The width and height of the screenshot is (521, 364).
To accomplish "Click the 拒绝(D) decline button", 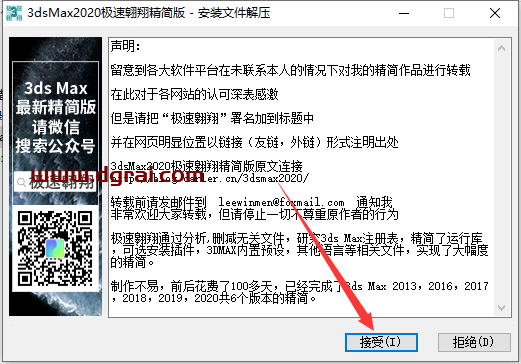I will click(474, 342).
